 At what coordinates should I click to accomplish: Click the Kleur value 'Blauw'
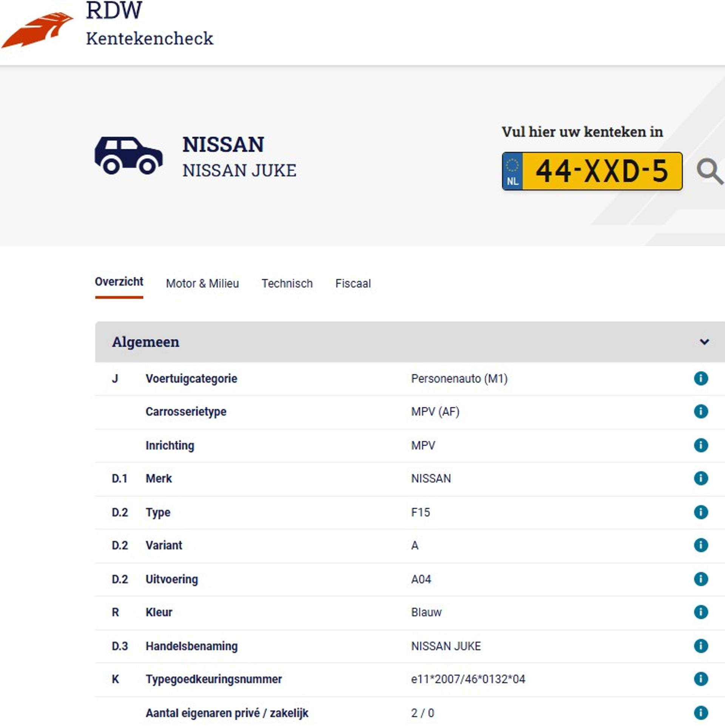tap(426, 612)
